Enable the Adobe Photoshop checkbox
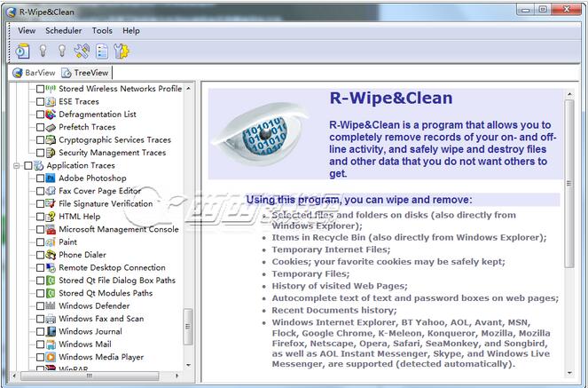This screenshot has height=388, width=588. coord(40,178)
